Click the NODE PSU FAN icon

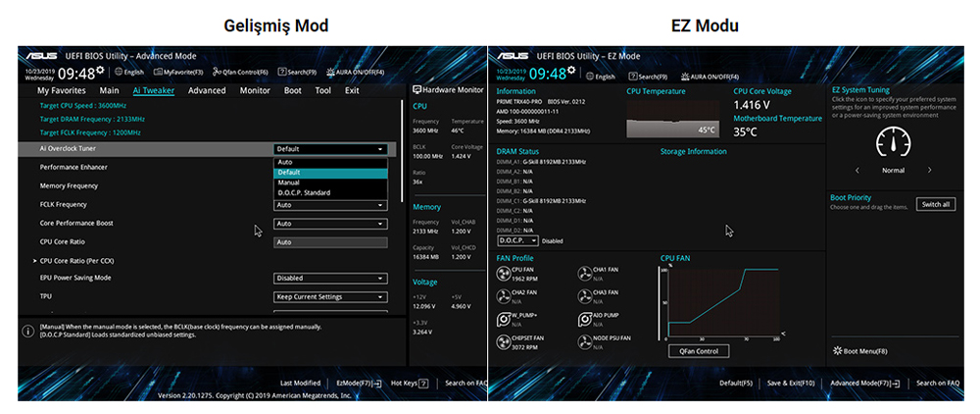(x=584, y=342)
